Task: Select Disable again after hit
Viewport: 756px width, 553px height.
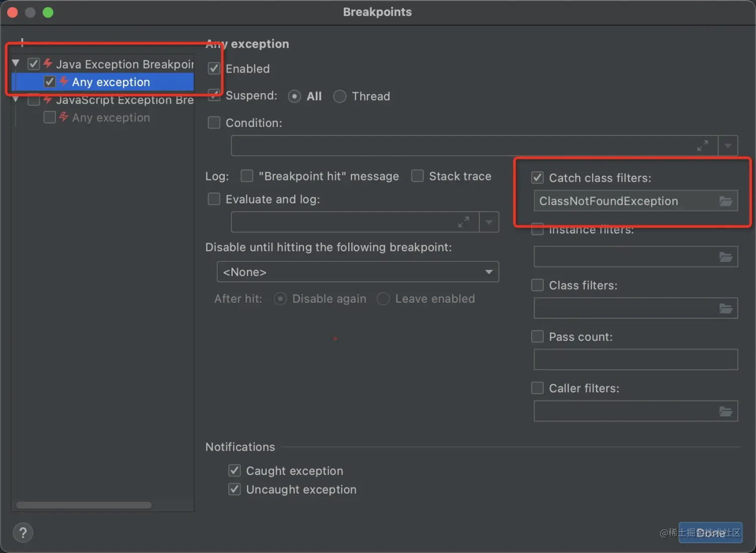Action: pyautogui.click(x=280, y=299)
